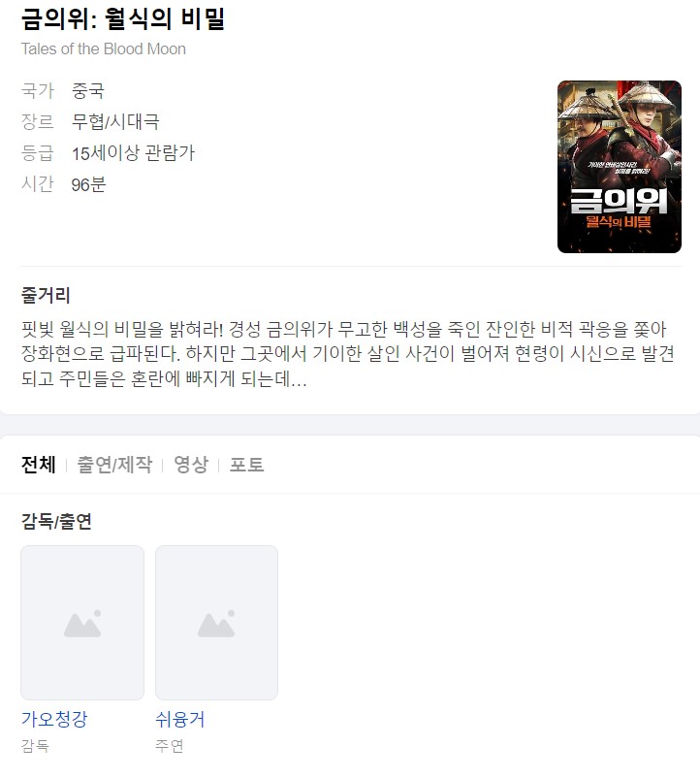Click the running time 96분

[89, 184]
